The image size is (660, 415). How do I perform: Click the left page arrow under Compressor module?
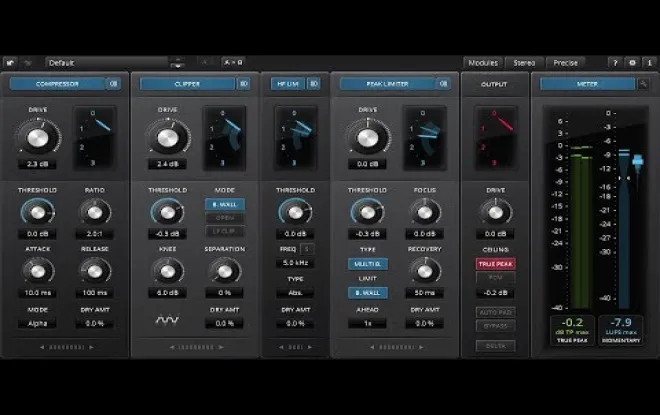(42, 347)
